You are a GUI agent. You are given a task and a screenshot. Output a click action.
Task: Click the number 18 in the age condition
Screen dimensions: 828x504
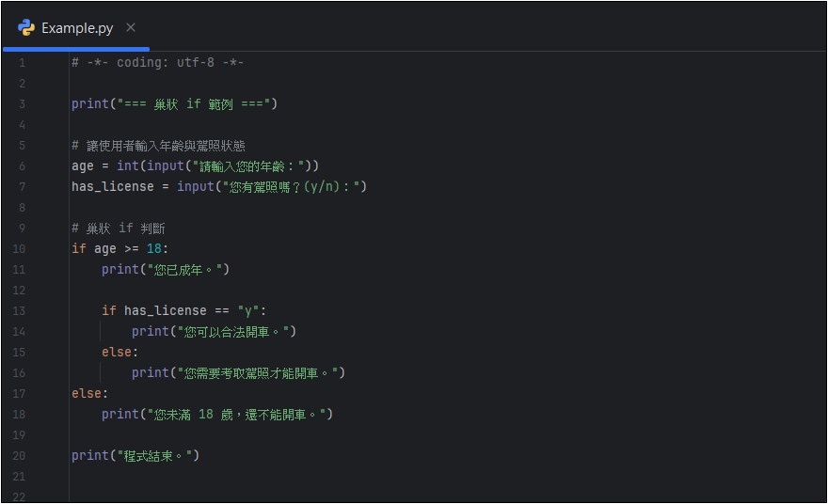[154, 249]
